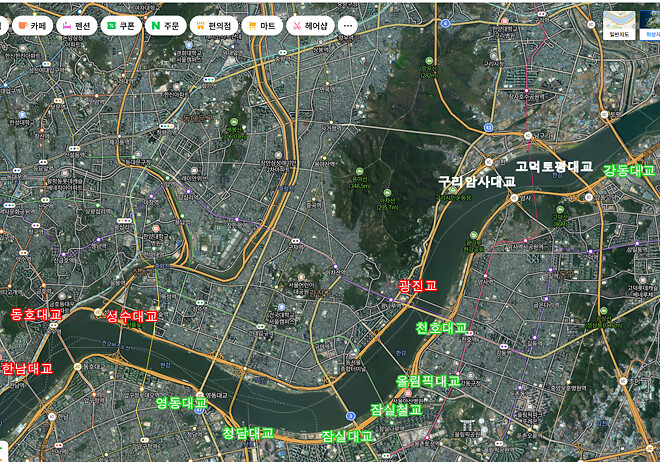Select the 회기역 subway station marker
Image resolution: width=660 pixels, height=462 pixels.
pyautogui.click(x=209, y=80)
